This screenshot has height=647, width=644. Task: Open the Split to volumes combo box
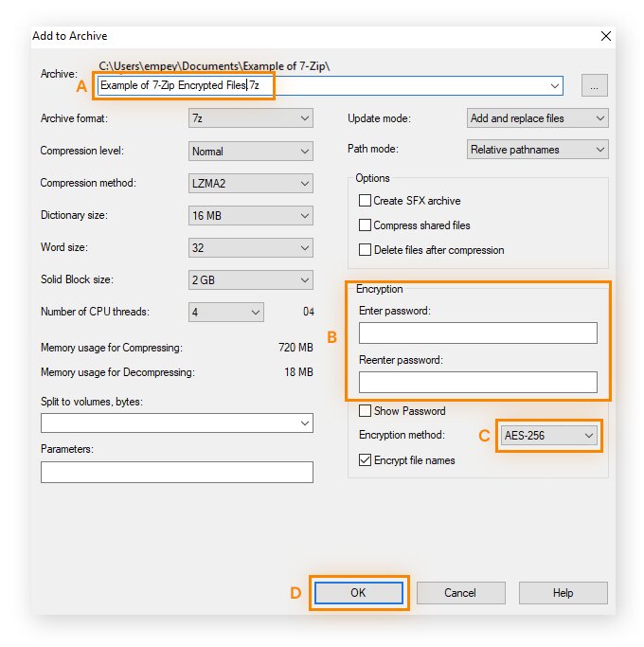176,422
